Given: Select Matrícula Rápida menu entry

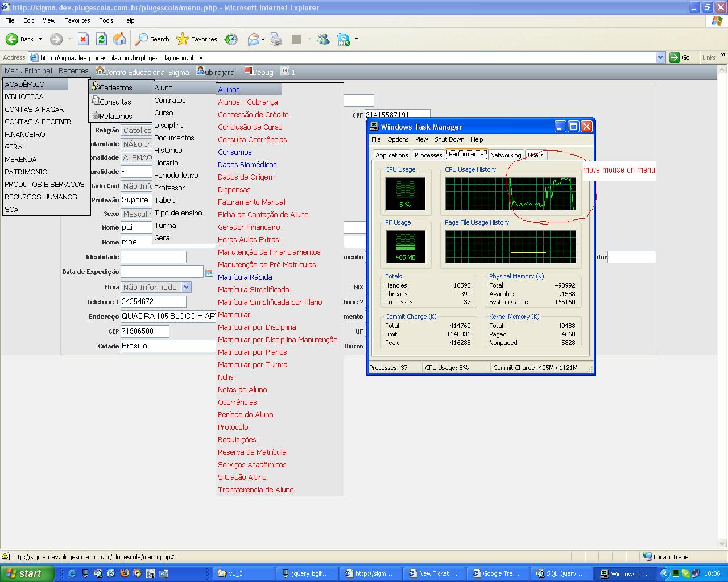Looking at the screenshot, I should [245, 277].
